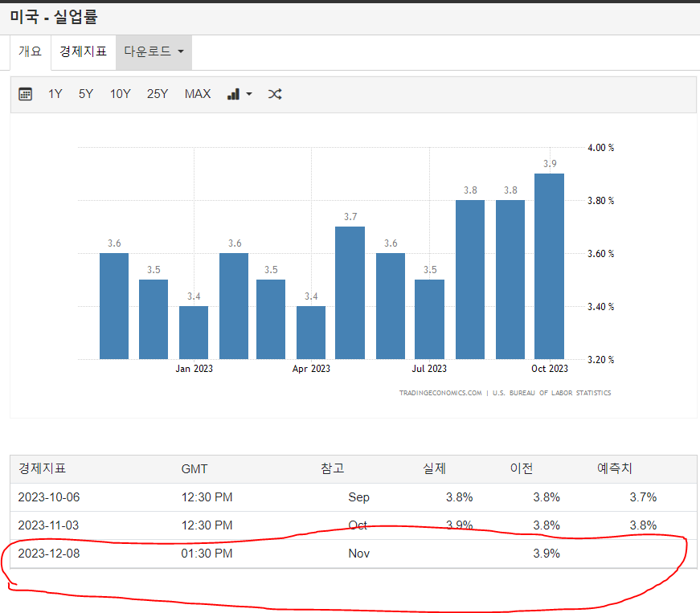Select the 1Y time range

[55, 94]
